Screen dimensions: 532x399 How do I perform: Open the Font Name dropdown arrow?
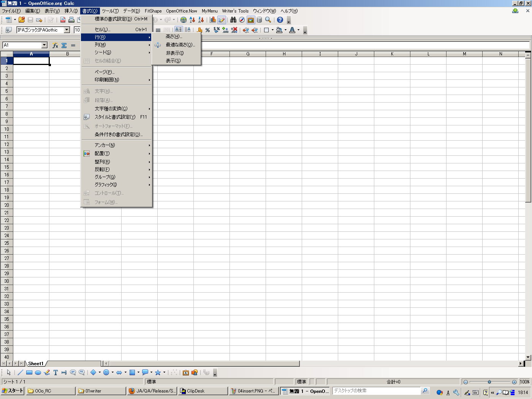click(67, 30)
